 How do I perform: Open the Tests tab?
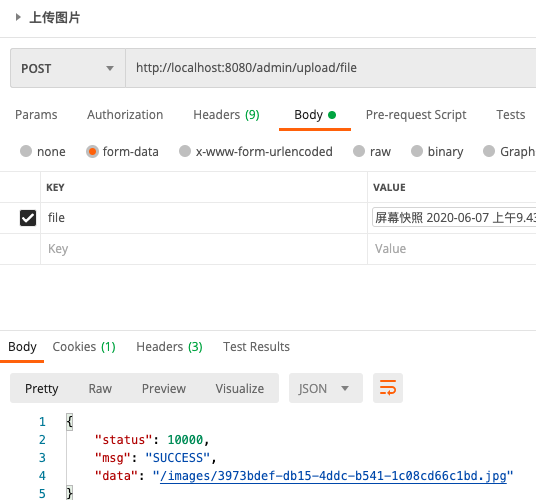(x=511, y=115)
